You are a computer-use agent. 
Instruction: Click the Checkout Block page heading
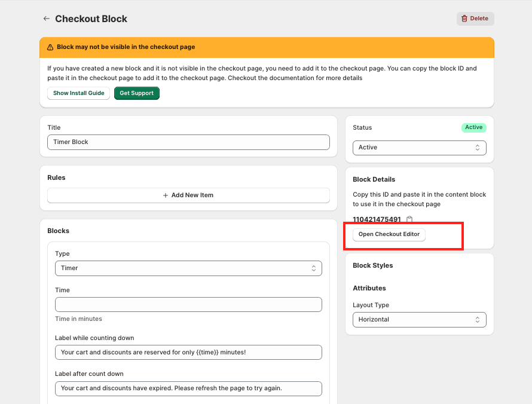click(x=91, y=19)
